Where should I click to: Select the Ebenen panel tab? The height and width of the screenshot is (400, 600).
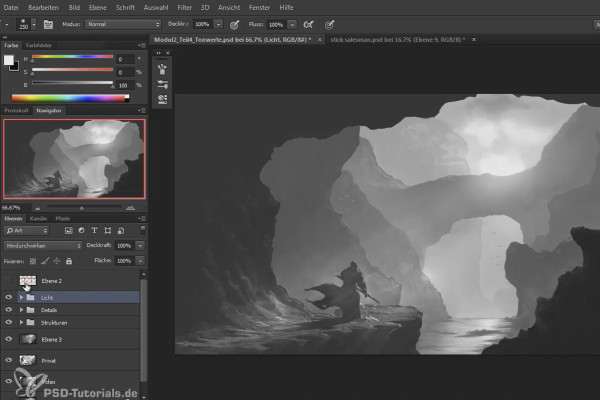[x=13, y=219]
